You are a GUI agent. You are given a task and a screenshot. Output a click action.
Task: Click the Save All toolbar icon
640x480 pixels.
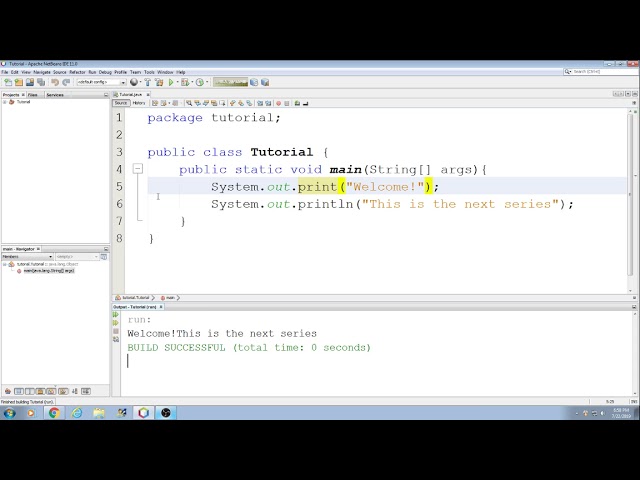coord(41,82)
